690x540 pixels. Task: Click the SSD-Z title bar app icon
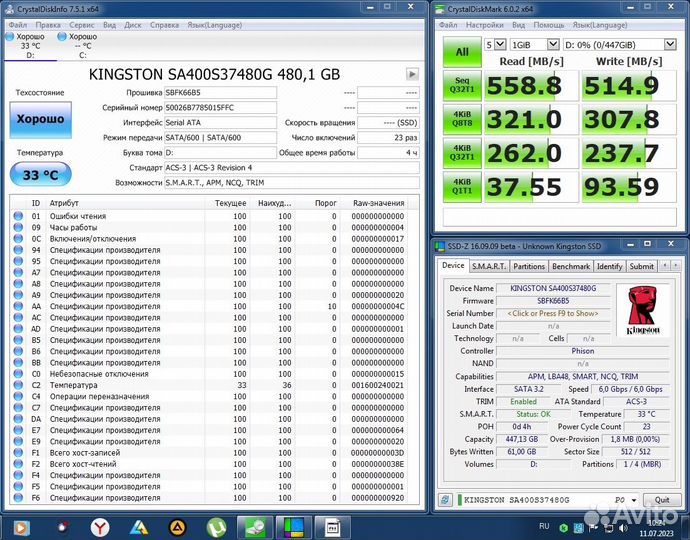(440, 246)
